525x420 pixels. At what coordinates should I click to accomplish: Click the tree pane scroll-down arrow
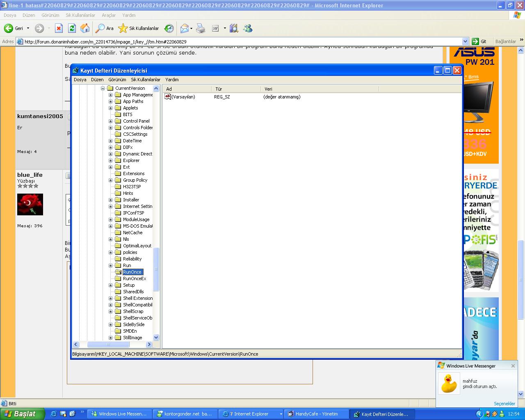[x=156, y=338]
